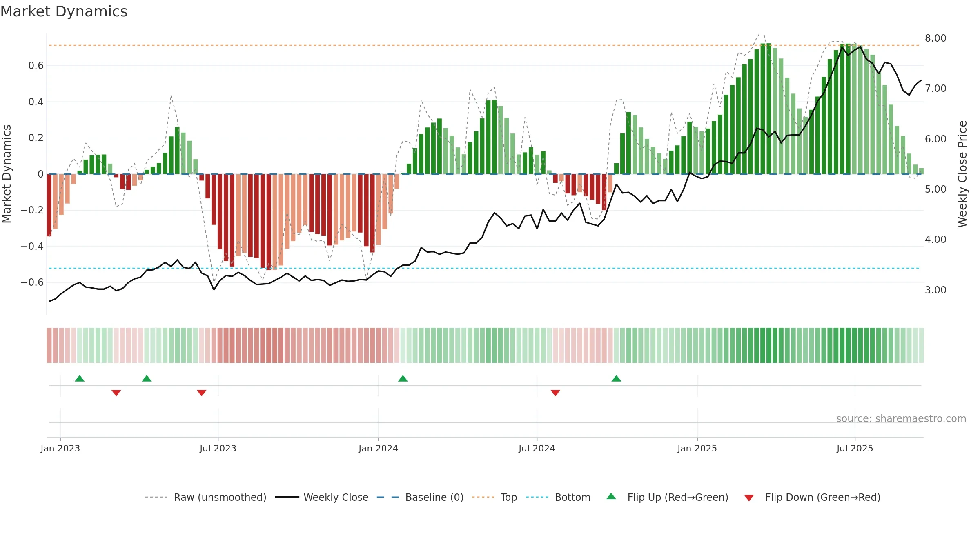Click the Jul 2024 axis label
The height and width of the screenshot is (551, 980).
click(x=537, y=448)
